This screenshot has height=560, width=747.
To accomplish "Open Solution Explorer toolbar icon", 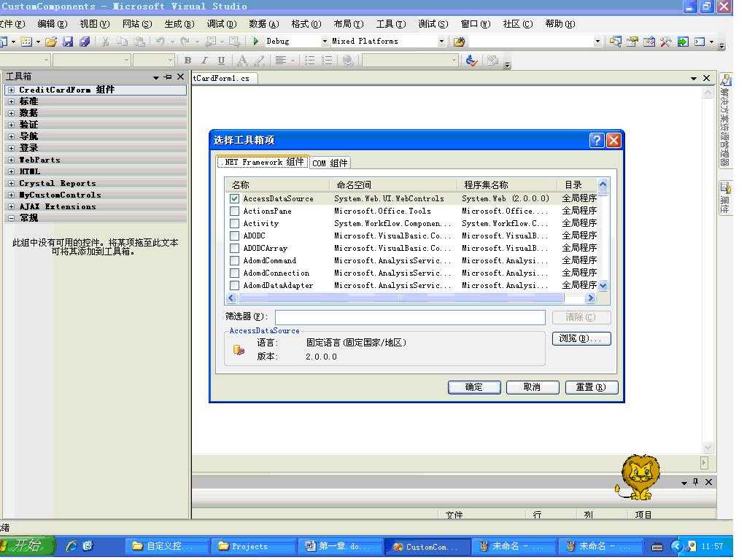I will (x=616, y=42).
